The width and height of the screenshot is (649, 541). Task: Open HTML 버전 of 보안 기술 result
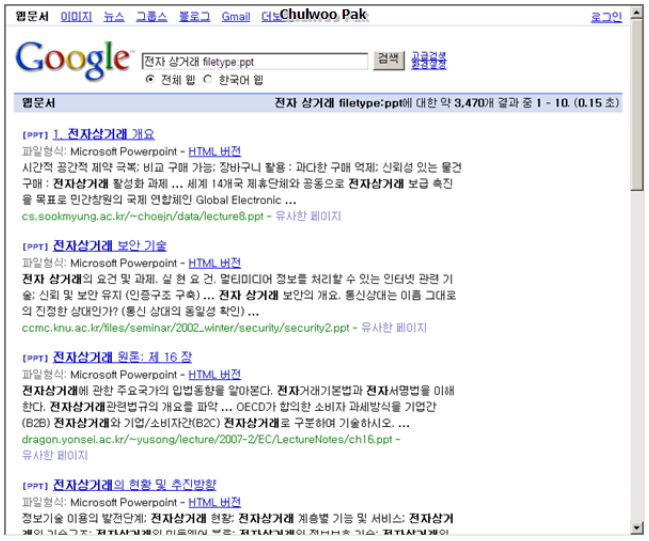pos(214,263)
